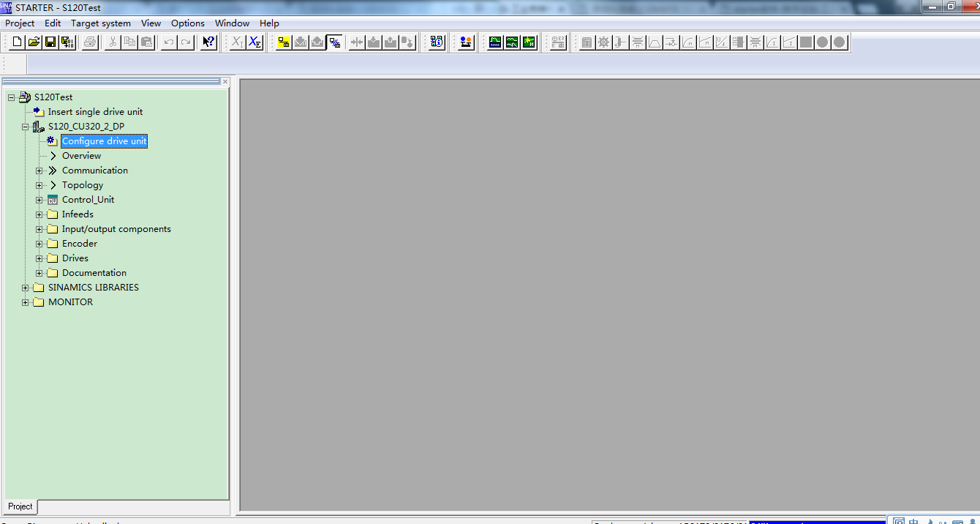Expand the SINAMICS LIBRARIES folder
The height and width of the screenshot is (524, 980).
point(25,288)
